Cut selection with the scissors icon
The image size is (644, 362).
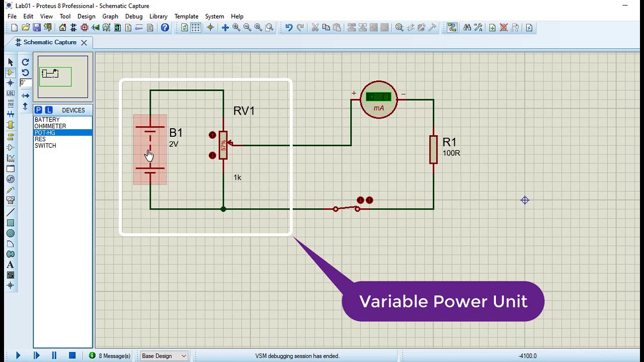click(315, 28)
